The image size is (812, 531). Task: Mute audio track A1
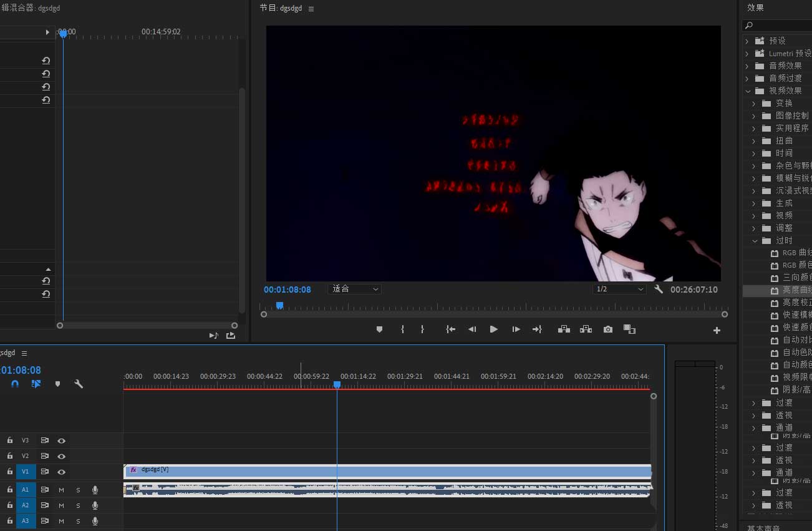[x=62, y=490]
